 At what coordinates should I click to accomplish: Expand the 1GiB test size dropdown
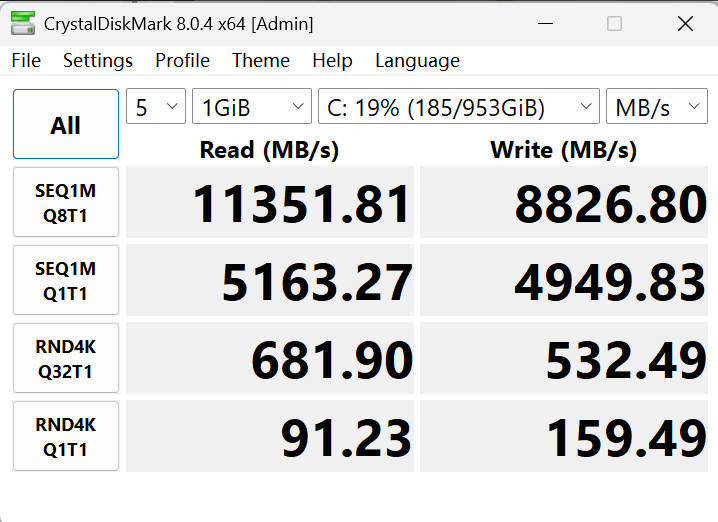(252, 108)
